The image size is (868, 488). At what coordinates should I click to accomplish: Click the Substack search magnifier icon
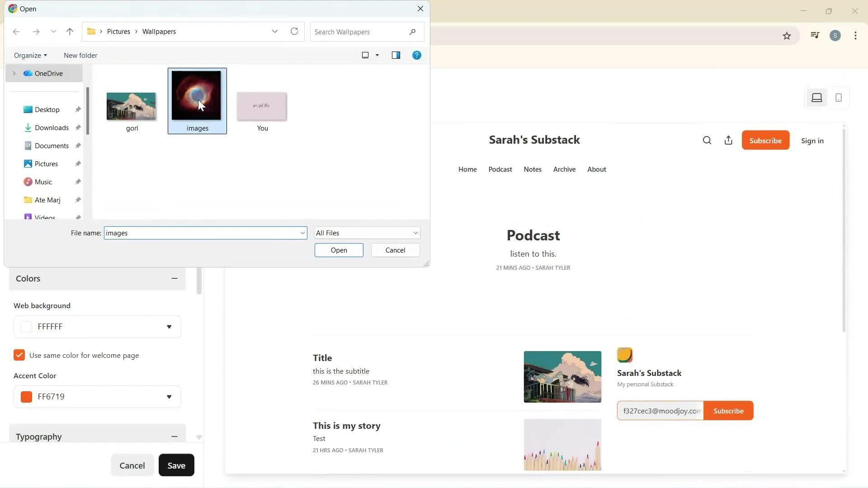coord(707,141)
